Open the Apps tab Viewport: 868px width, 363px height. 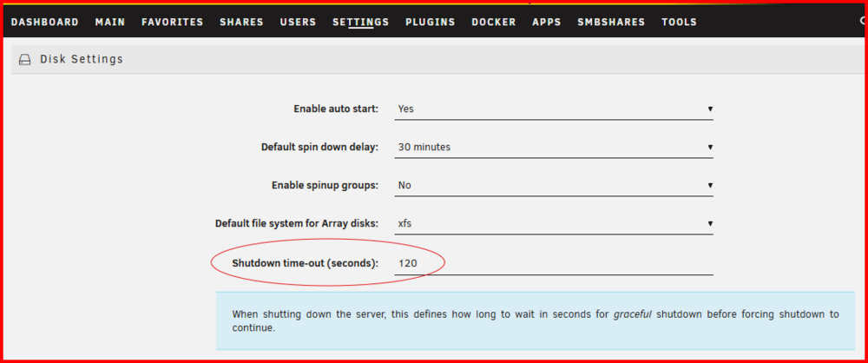click(547, 23)
